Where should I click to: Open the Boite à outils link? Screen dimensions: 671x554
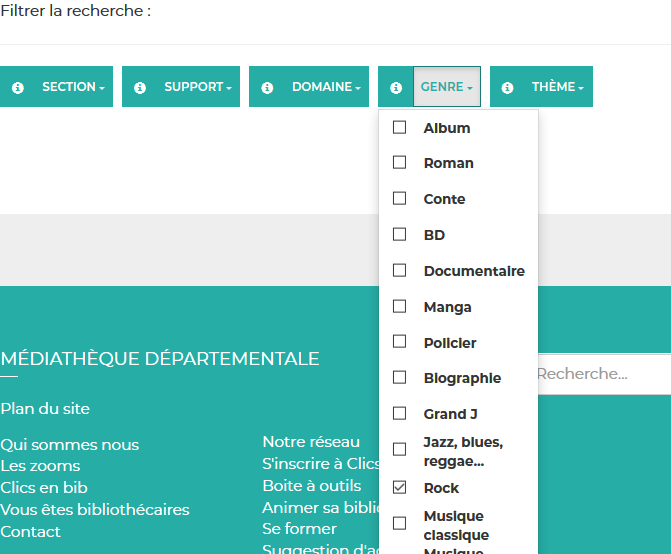(312, 486)
